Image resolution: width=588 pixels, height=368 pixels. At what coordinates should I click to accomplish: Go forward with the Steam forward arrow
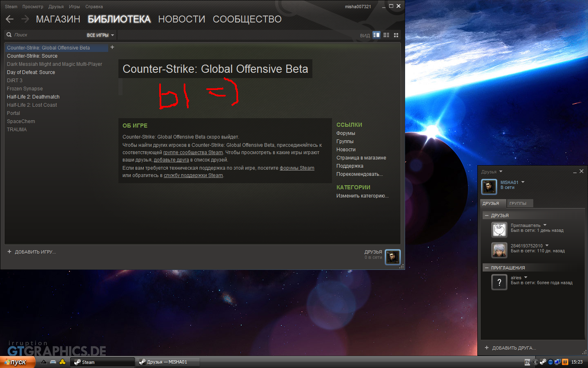[x=25, y=19]
